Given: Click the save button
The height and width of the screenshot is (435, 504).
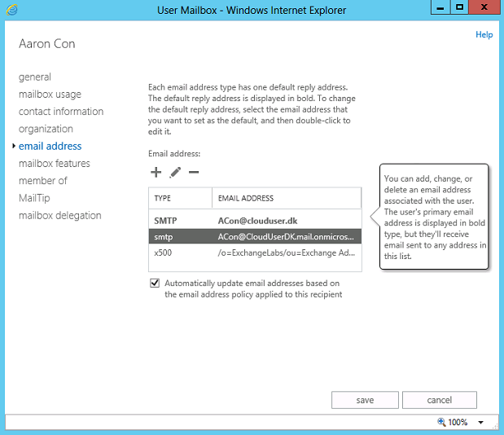Looking at the screenshot, I should pos(365,400).
